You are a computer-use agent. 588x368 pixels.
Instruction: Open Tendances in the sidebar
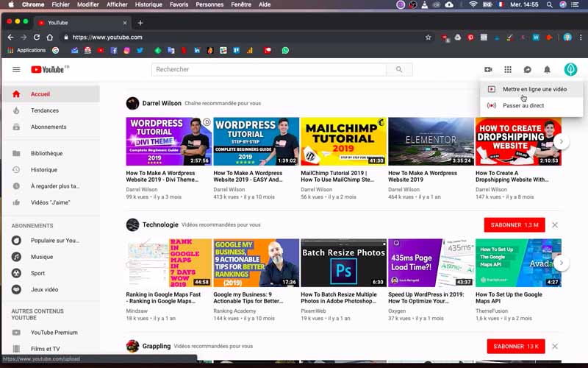click(51, 110)
